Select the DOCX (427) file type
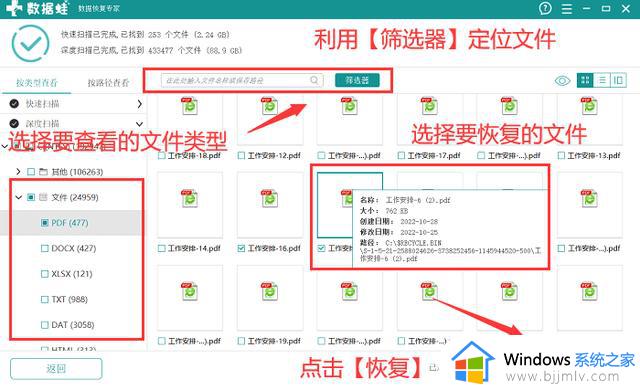 73,248
